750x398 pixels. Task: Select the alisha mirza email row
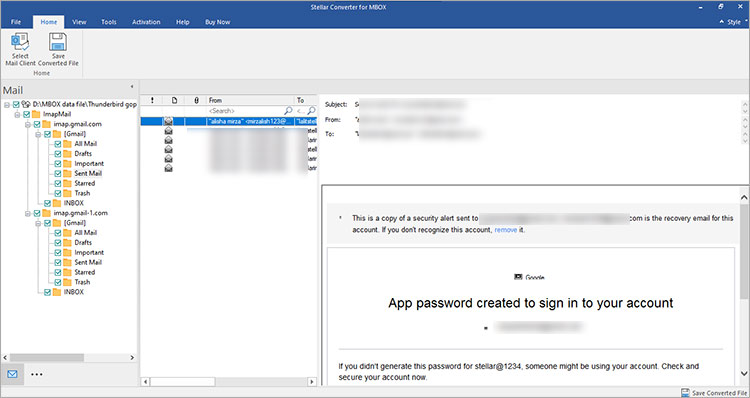[229, 122]
